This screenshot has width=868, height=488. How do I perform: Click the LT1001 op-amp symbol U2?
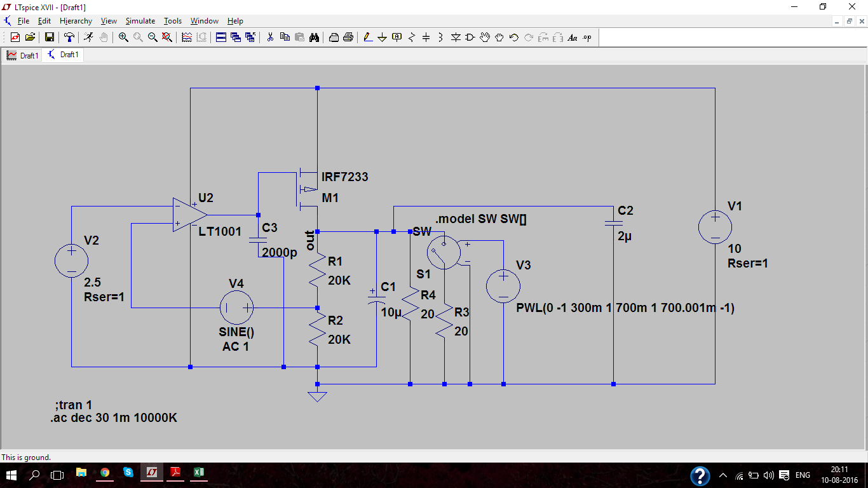189,214
